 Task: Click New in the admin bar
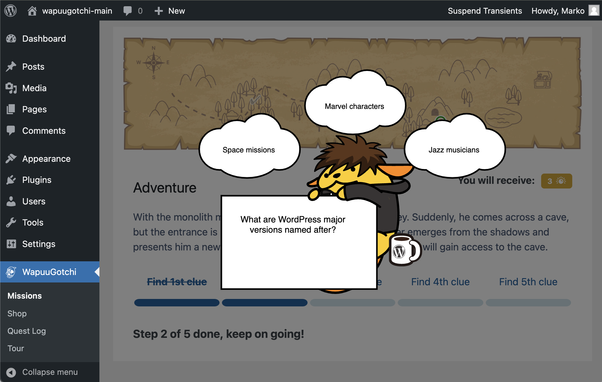[177, 11]
